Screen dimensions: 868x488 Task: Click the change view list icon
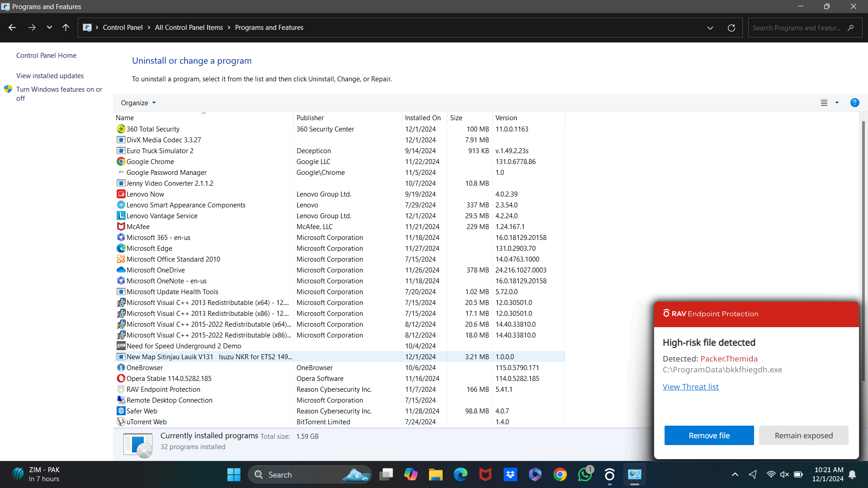pos(824,103)
